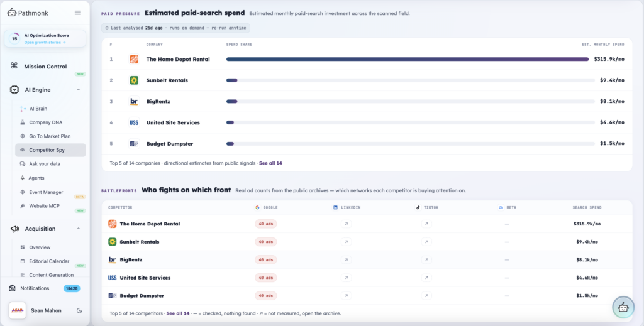The image size is (644, 326).
Task: Open AI Brain page
Action: [x=38, y=109]
